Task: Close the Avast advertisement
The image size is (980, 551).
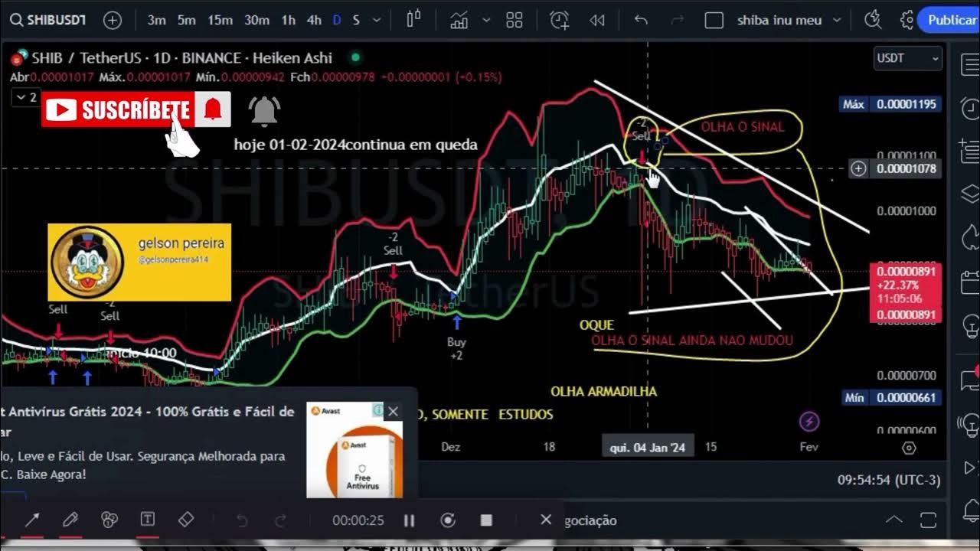Action: [x=393, y=412]
